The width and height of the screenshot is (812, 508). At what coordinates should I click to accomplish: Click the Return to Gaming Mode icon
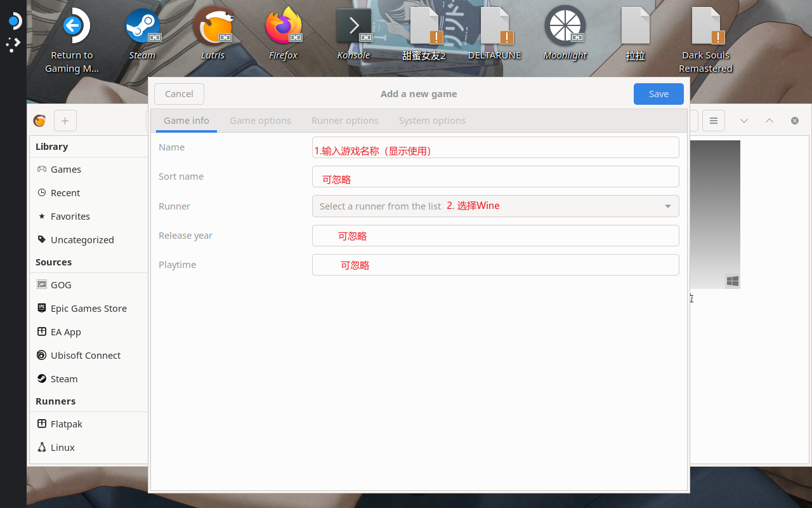(72, 27)
